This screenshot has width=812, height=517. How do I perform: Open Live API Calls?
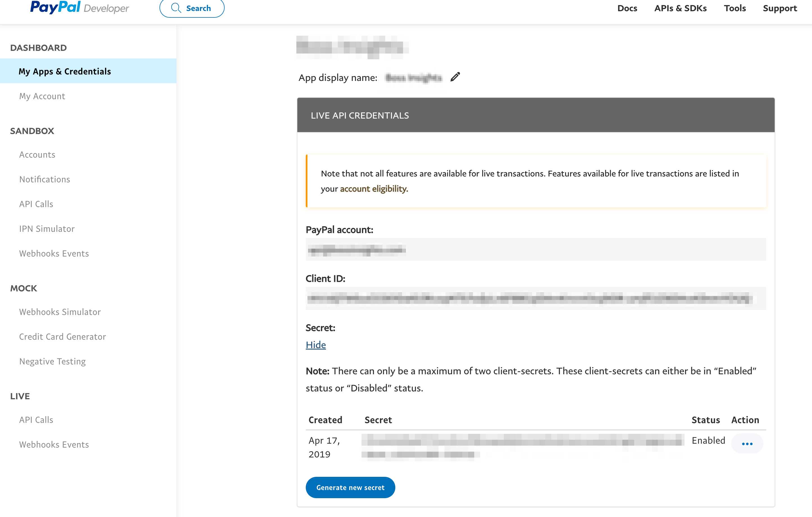click(36, 420)
